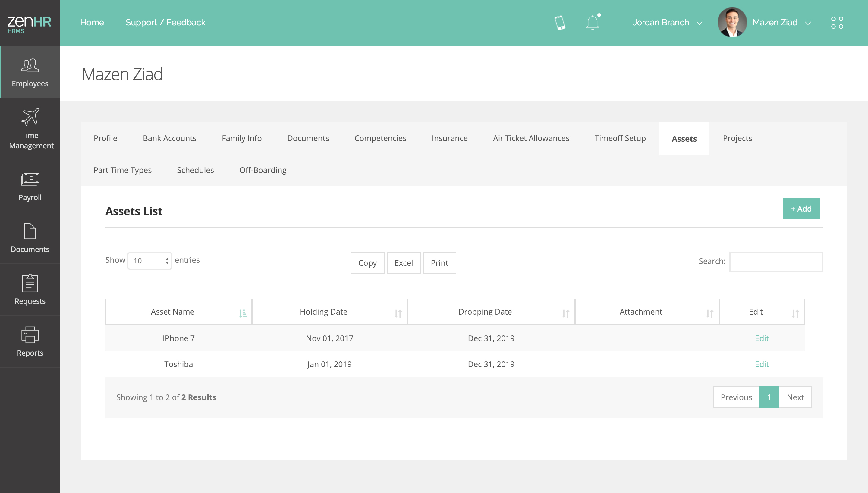Edit the Toshiba asset row
Screen dimensions: 868x493
(x=761, y=364)
